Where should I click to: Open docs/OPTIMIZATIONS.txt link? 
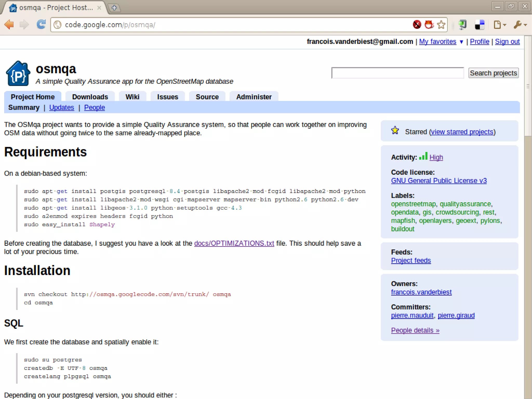coord(234,243)
